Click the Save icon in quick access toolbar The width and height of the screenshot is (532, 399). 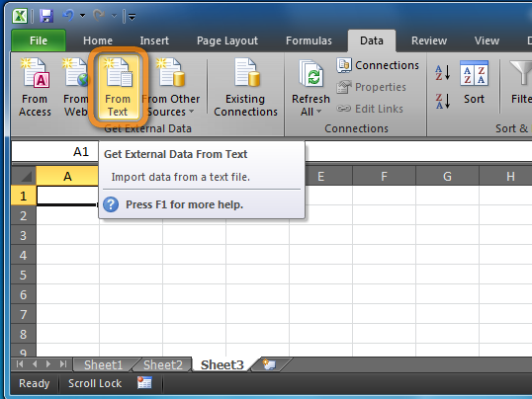click(46, 16)
